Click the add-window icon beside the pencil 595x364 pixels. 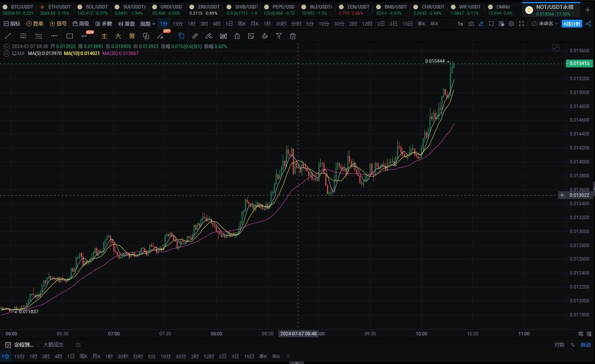[x=491, y=24]
